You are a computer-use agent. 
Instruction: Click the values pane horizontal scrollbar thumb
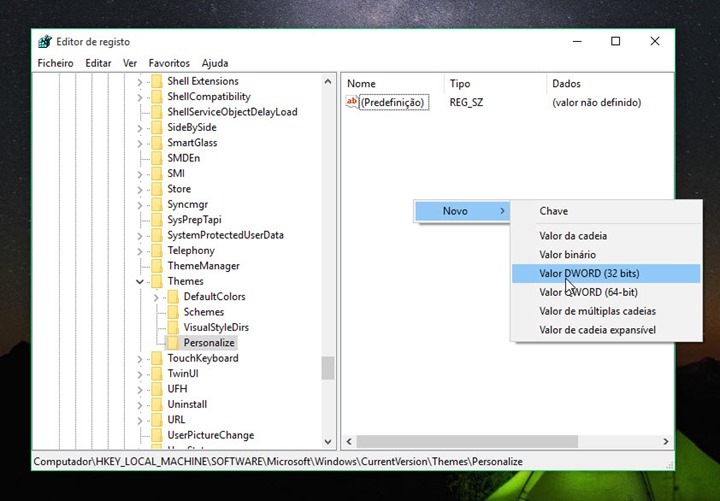point(467,441)
